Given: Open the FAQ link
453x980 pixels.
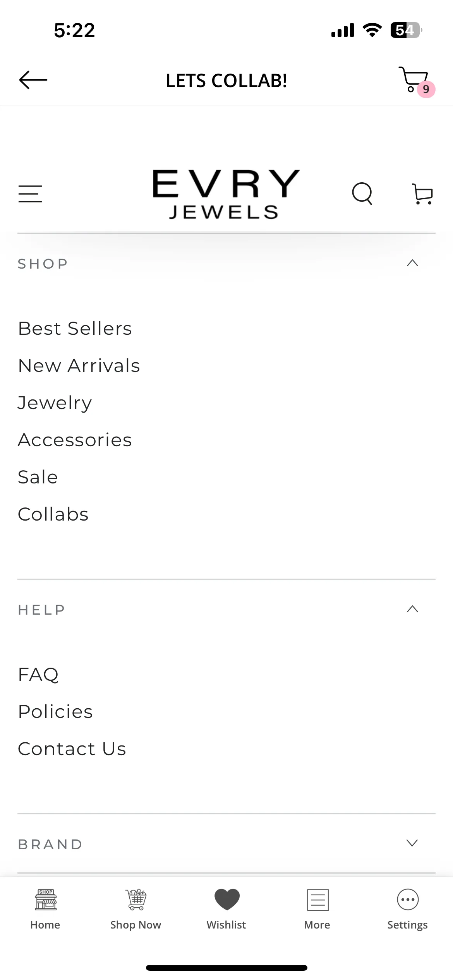Looking at the screenshot, I should (38, 675).
